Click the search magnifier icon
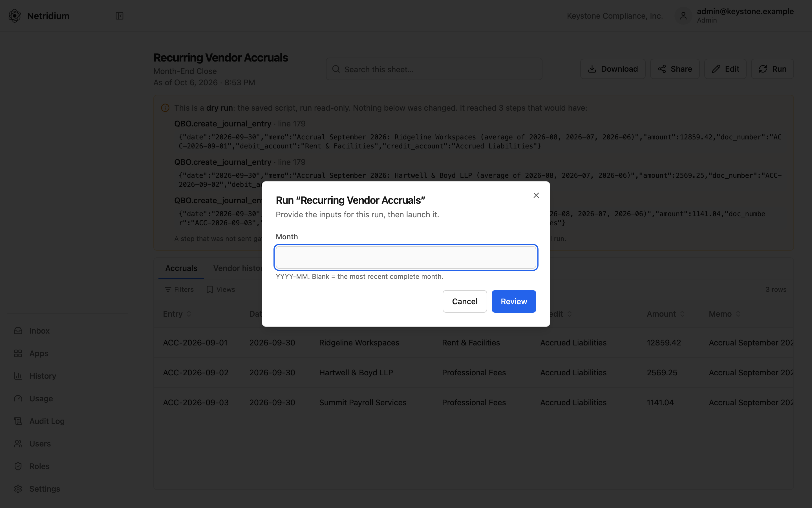Viewport: 812px width, 508px height. (336, 69)
